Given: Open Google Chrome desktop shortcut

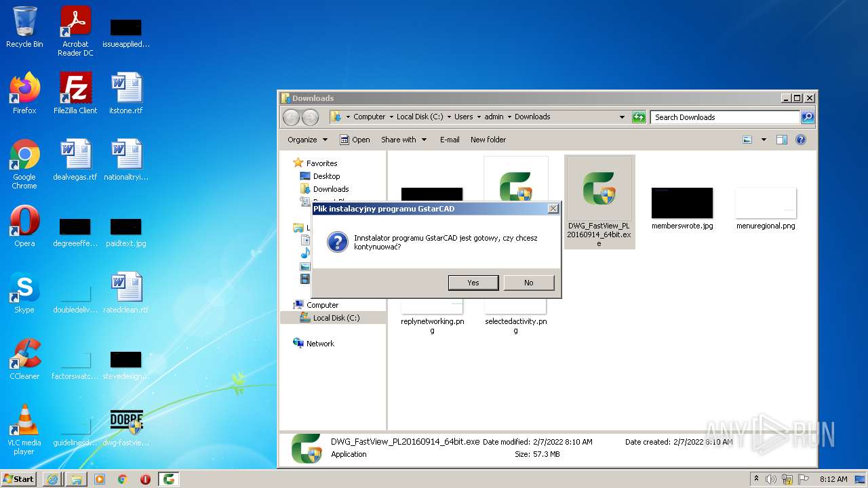Looking at the screenshot, I should [x=24, y=164].
